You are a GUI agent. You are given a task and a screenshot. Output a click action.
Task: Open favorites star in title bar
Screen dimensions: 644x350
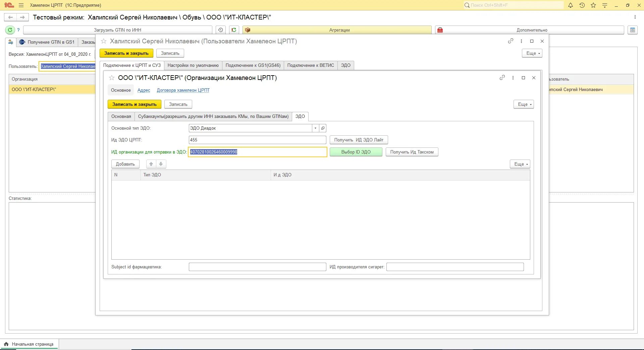(x=593, y=5)
